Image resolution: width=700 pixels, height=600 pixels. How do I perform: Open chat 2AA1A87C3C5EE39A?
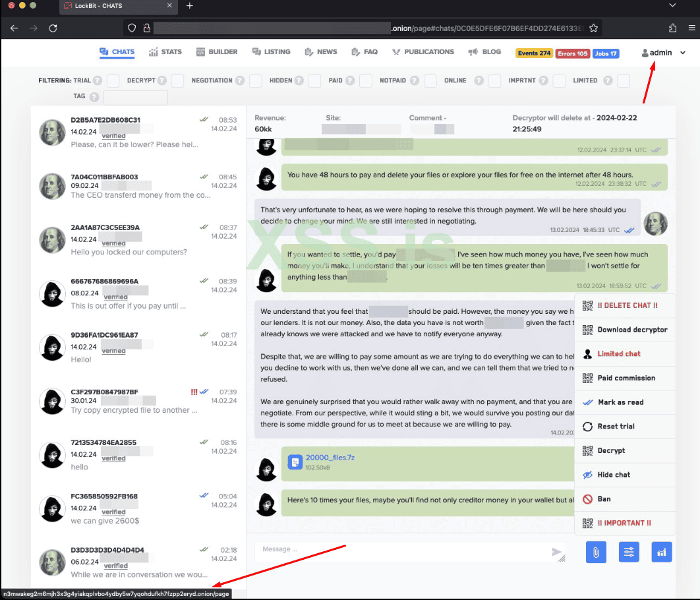(x=138, y=240)
